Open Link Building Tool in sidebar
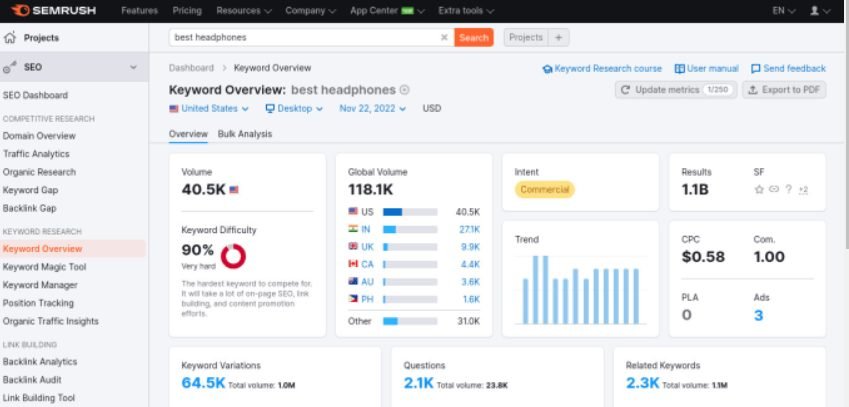This screenshot has width=849, height=407. 39,398
